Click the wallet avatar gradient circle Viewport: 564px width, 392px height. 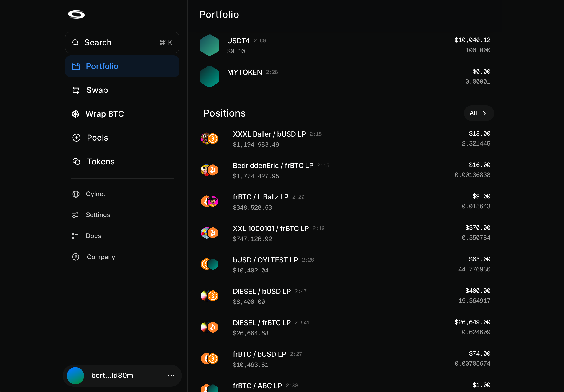(75, 376)
